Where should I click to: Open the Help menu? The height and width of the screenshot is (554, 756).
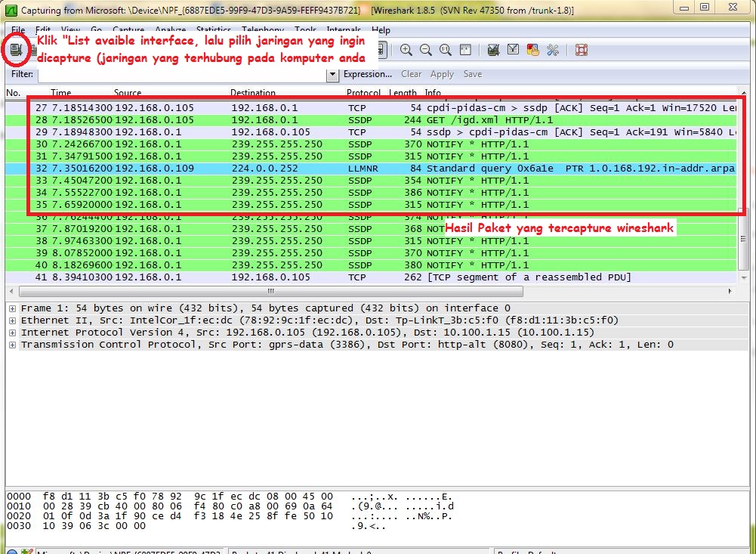coord(381,30)
